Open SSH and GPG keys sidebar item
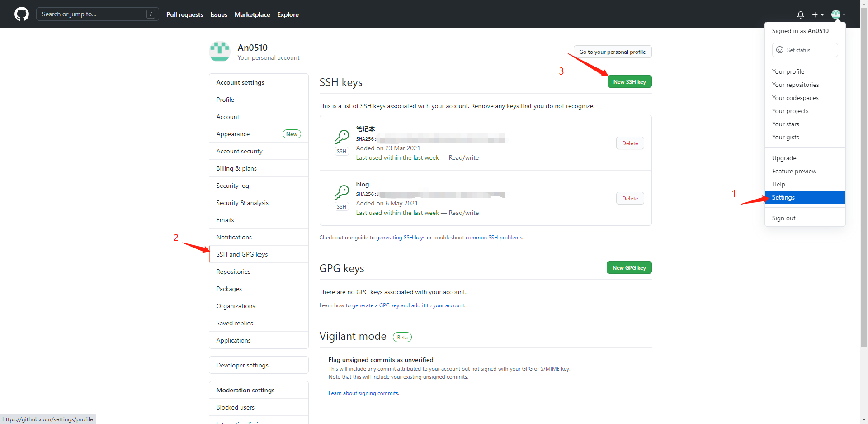Image resolution: width=868 pixels, height=424 pixels. pyautogui.click(x=242, y=254)
